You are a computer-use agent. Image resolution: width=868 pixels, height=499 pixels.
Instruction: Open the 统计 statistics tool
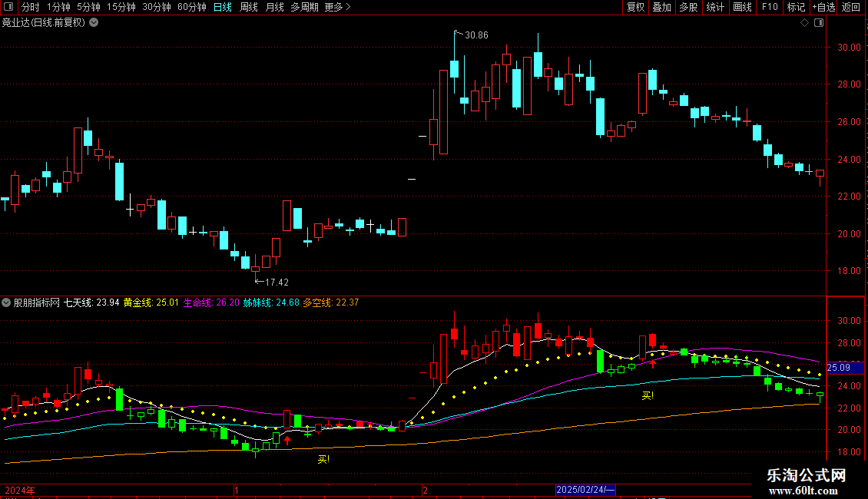click(x=715, y=7)
